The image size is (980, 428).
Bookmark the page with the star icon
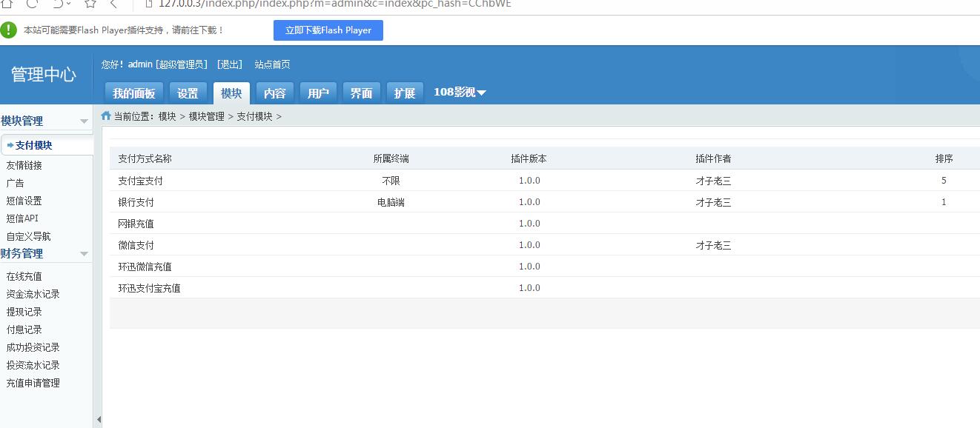point(90,4)
